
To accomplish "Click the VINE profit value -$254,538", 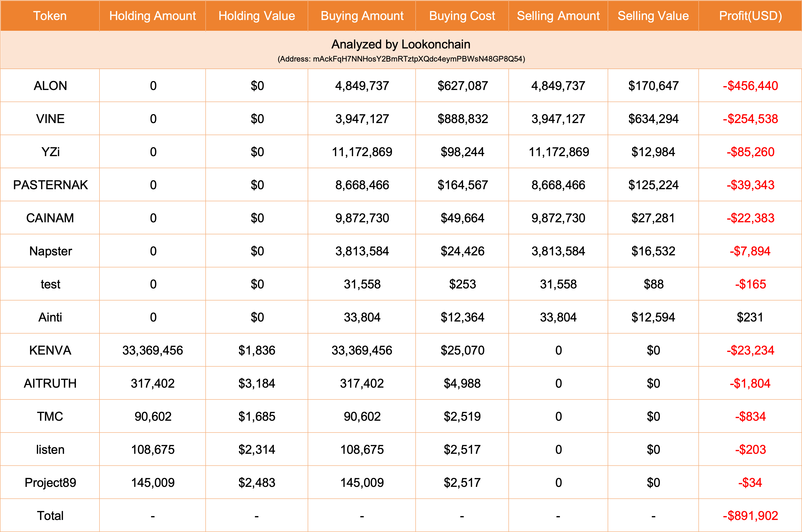I will 750,119.
